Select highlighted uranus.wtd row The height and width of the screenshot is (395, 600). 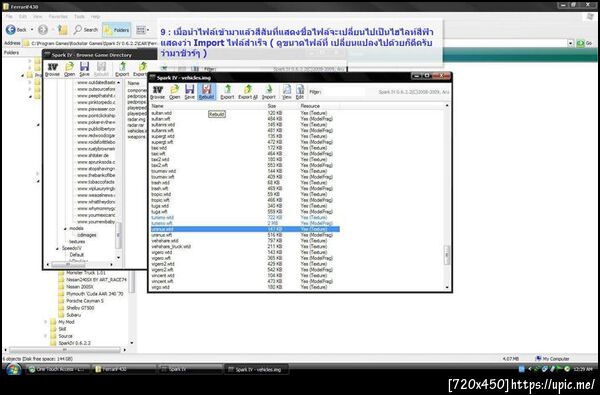click(245, 229)
